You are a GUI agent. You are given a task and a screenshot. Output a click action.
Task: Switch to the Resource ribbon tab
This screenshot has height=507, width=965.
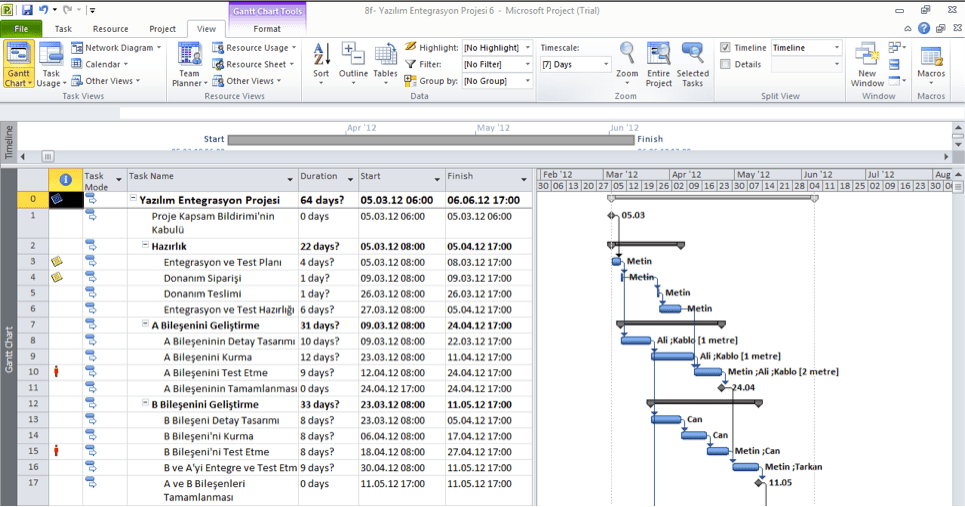110,29
